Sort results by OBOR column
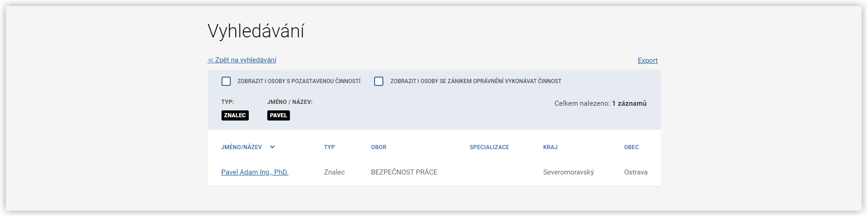 (x=379, y=147)
